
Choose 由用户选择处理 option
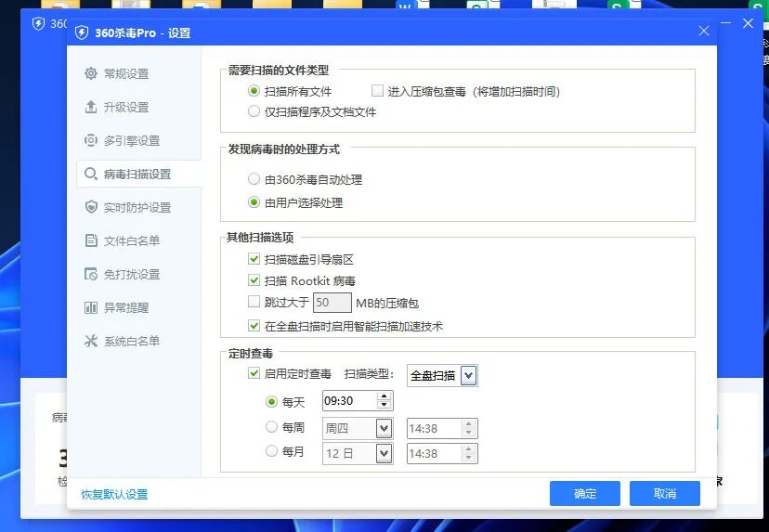click(254, 202)
